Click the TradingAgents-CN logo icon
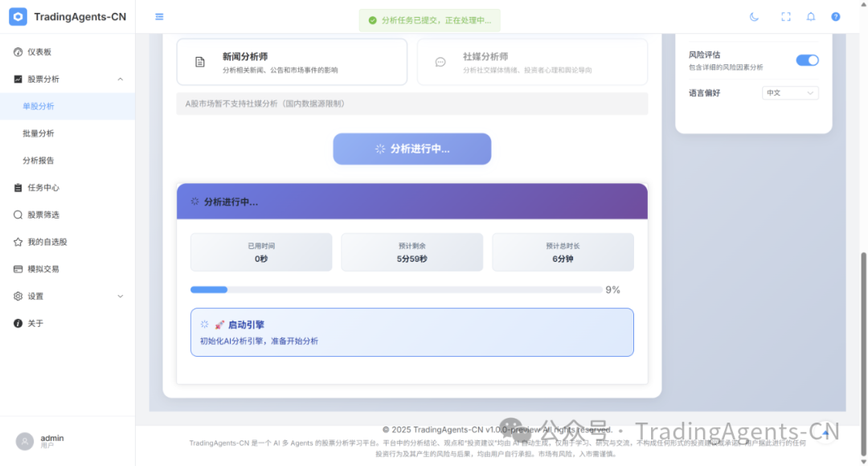This screenshot has height=466, width=868. (18, 17)
